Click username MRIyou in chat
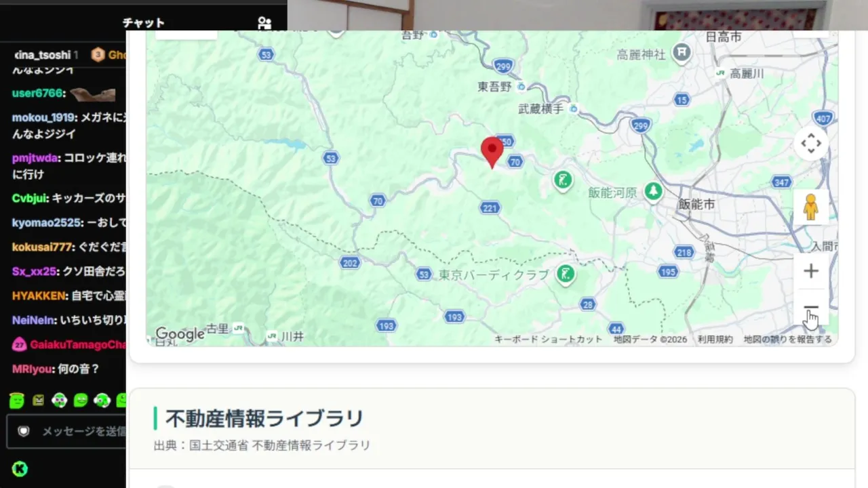868x488 pixels. coord(32,369)
